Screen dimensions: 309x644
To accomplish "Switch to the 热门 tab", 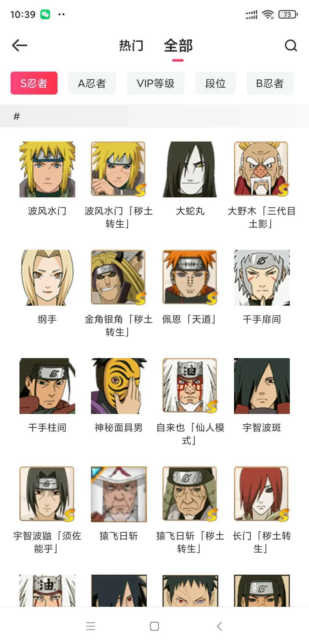I will [131, 46].
